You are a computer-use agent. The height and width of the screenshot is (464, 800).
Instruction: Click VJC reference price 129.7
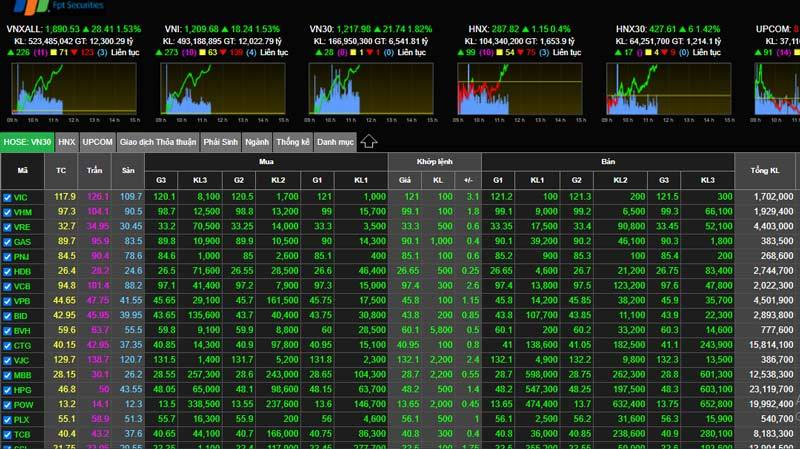(64, 359)
